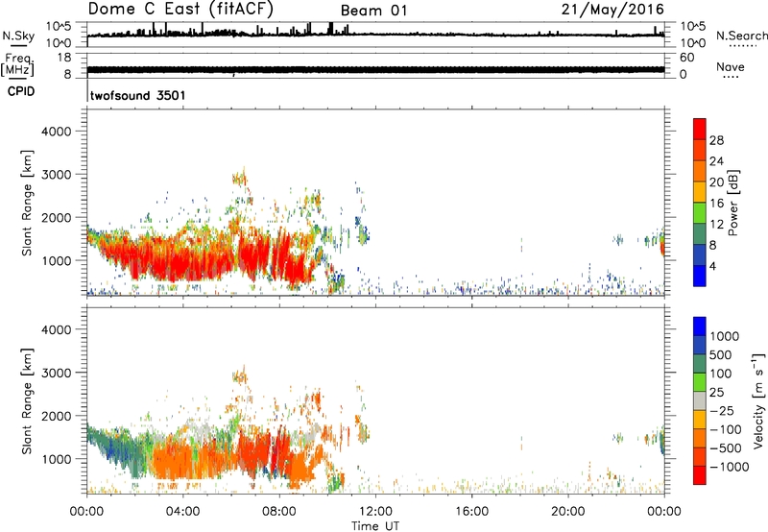The width and height of the screenshot is (768, 532).
Task: Click the 3000 tick on the velocity panel
Action: 56,373
